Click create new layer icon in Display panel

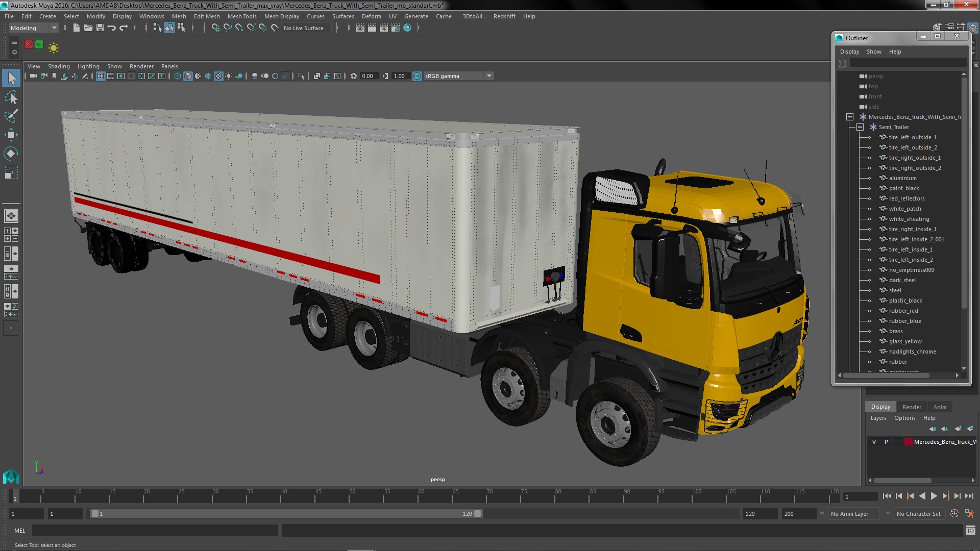(958, 429)
